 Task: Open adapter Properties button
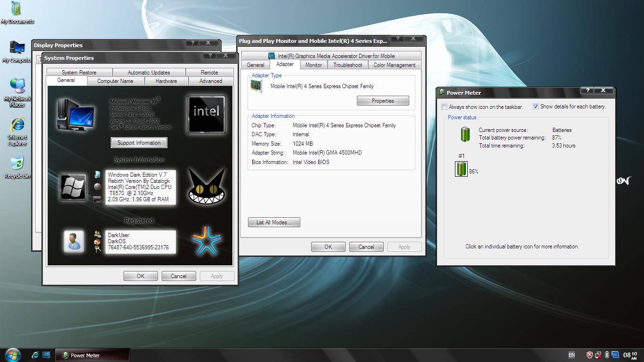(x=382, y=101)
